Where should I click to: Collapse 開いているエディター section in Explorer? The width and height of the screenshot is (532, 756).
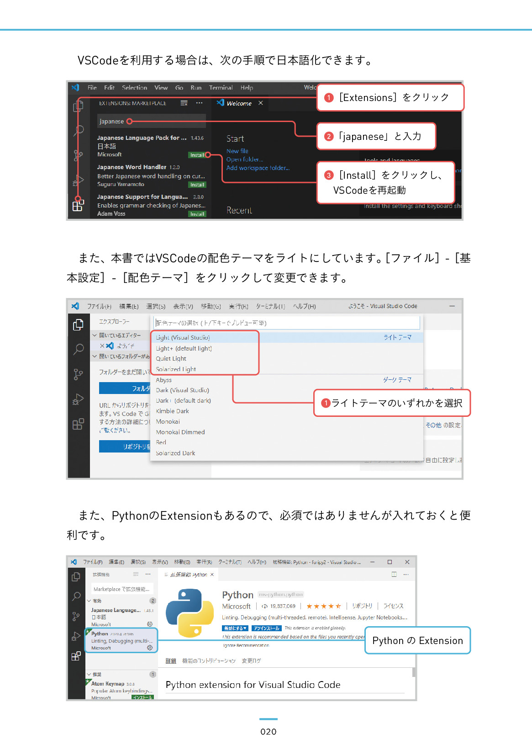click(95, 335)
